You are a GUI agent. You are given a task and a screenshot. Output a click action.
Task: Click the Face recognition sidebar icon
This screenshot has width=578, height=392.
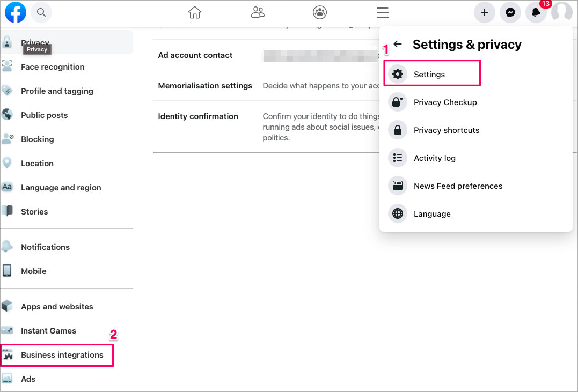click(7, 66)
